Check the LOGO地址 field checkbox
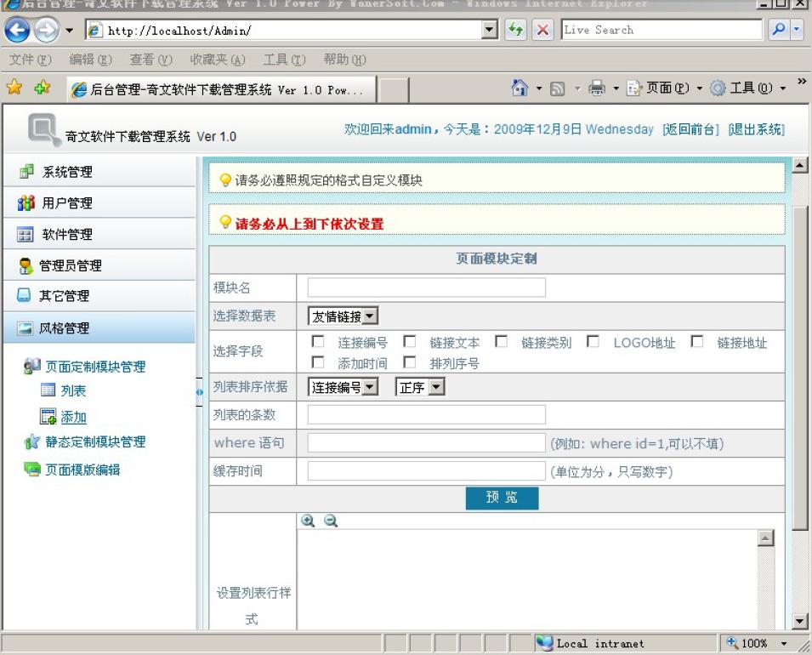Viewport: 812px width, 655px height. point(593,341)
